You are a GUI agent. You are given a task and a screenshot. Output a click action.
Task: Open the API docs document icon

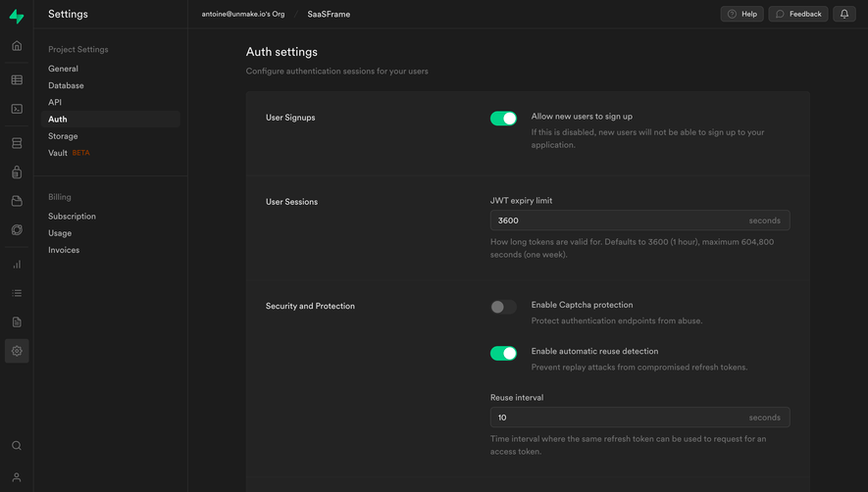[x=17, y=322]
